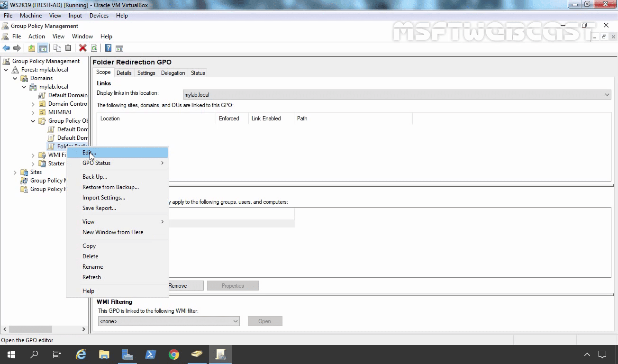
Task: Open the Window menu in GPMC
Action: click(82, 36)
